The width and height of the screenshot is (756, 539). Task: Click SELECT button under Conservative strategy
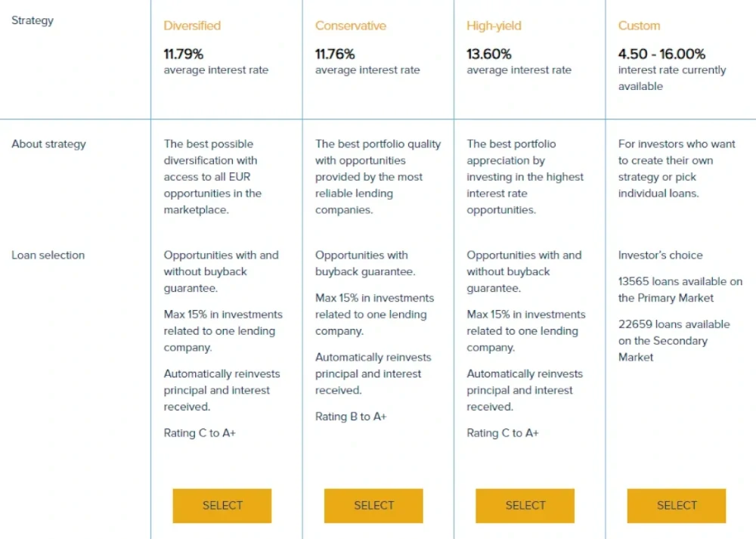pyautogui.click(x=373, y=506)
